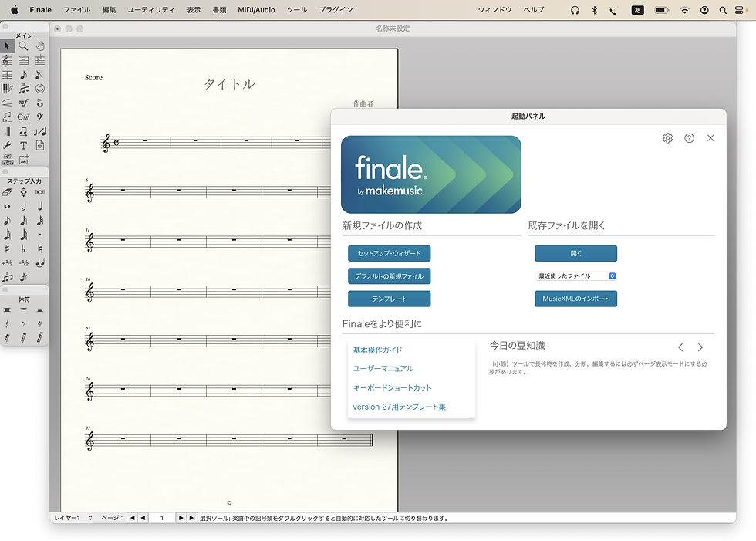Select the grace note icon
Screen dimensions: 756x541
click(24, 277)
